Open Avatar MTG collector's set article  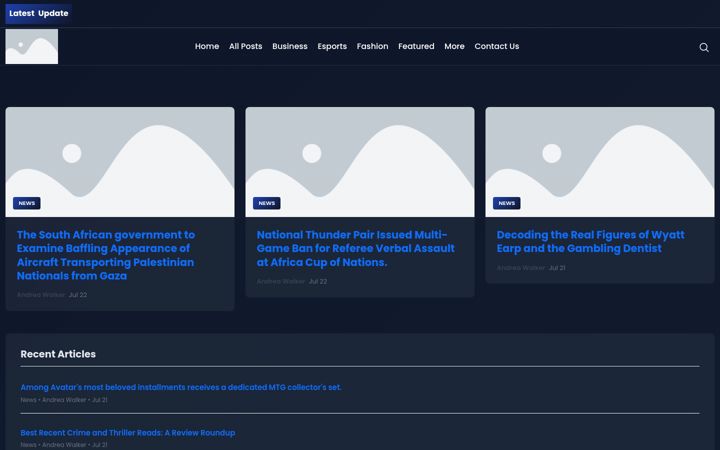pyautogui.click(x=181, y=387)
